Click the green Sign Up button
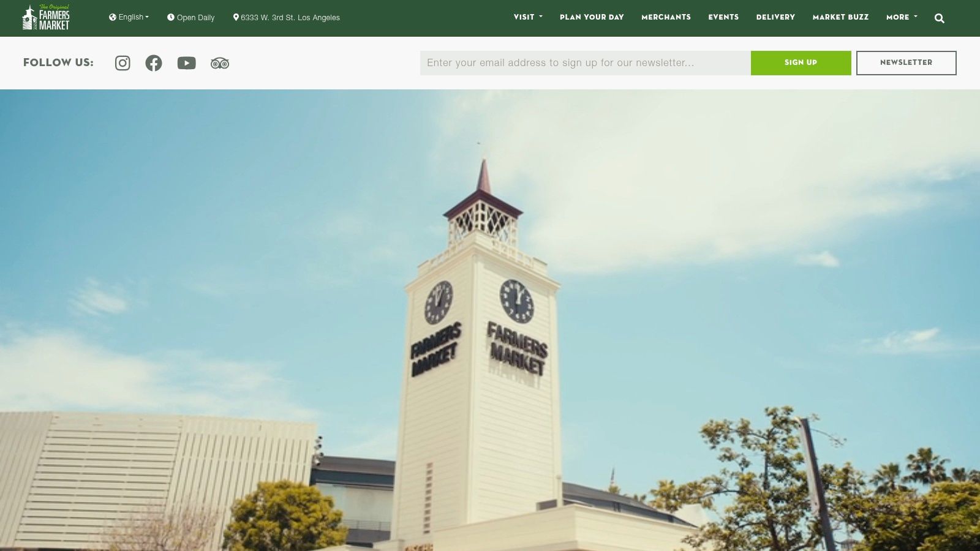The height and width of the screenshot is (551, 980). click(x=801, y=63)
